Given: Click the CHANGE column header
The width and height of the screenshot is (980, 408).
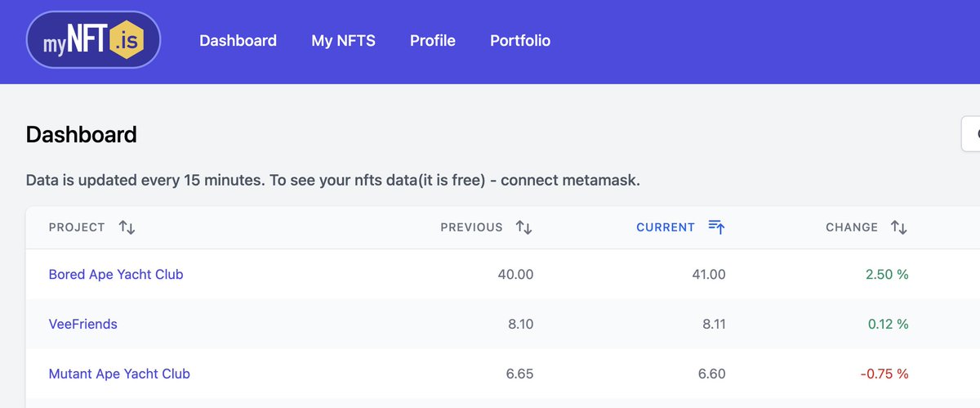Looking at the screenshot, I should click(x=852, y=227).
